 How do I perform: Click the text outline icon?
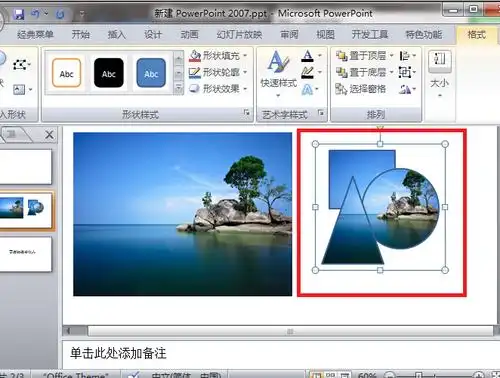307,72
